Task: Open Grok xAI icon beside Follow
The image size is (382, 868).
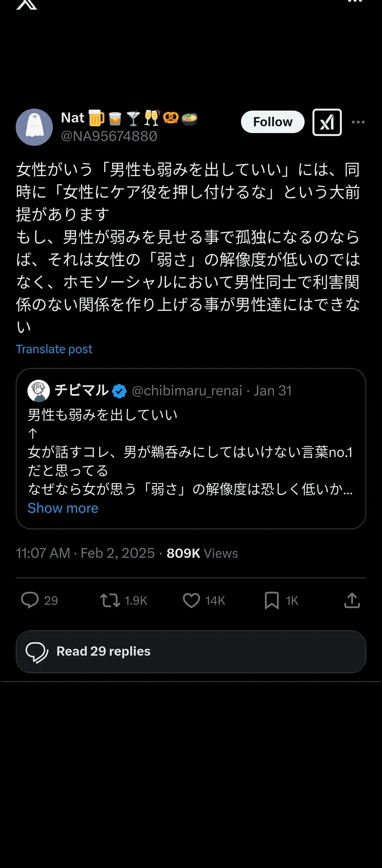Action: [327, 122]
